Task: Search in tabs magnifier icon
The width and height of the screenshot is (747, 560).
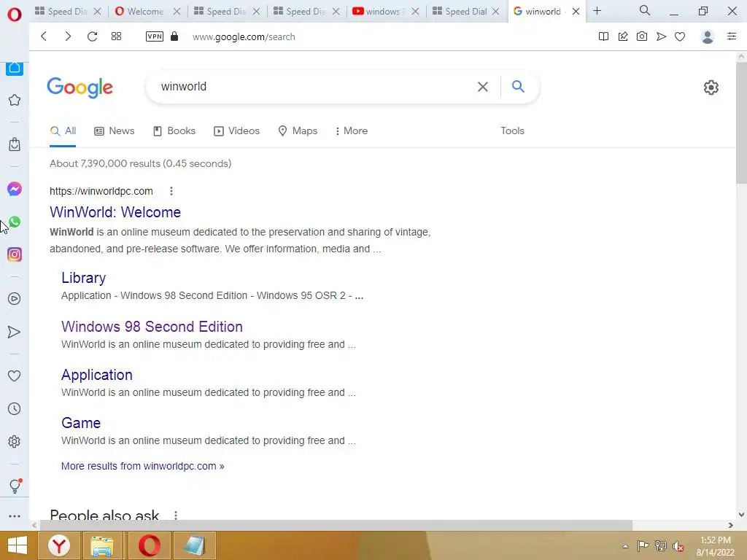Action: point(645,10)
